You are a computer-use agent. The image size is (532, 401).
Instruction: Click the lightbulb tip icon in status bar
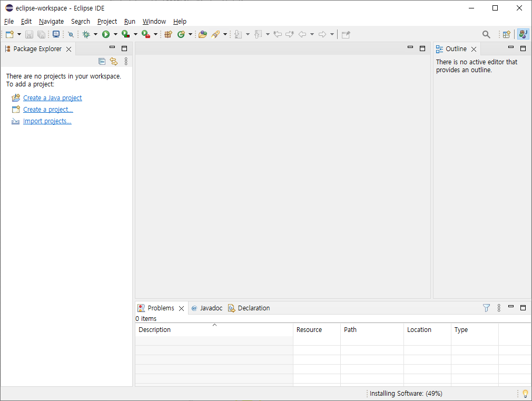pyautogui.click(x=526, y=394)
